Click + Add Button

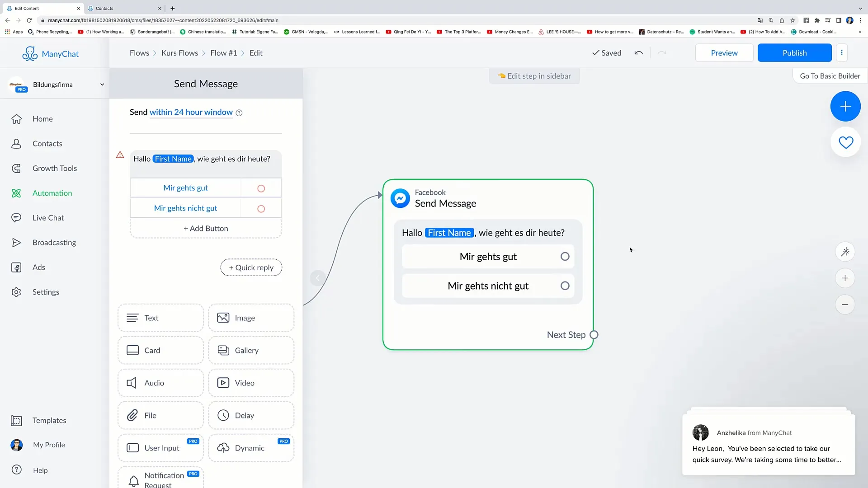pos(206,229)
